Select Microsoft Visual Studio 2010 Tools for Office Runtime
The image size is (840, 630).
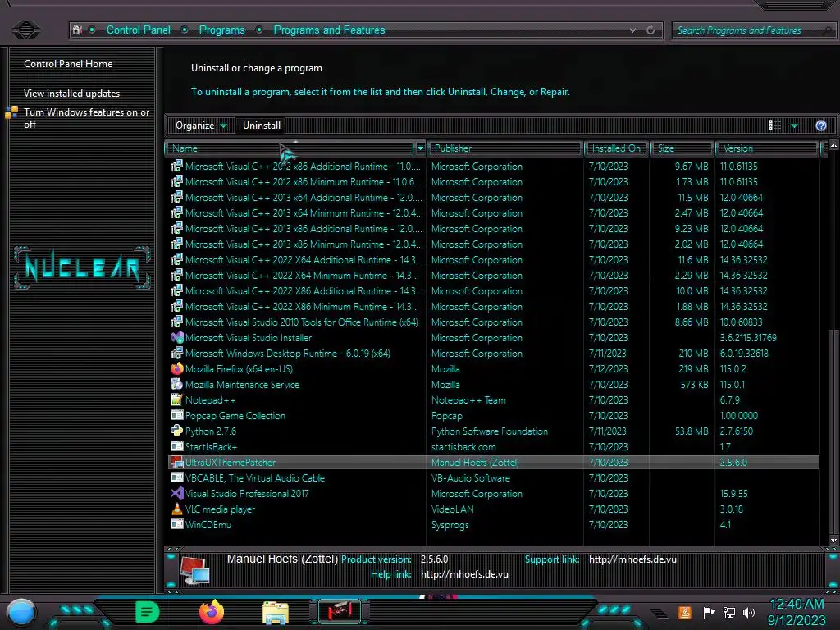point(493,322)
